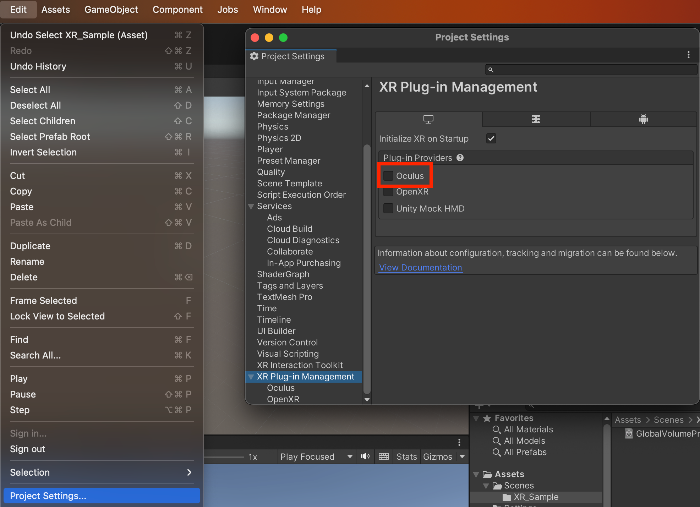Toggle Game view mute audio speaker icon
The image size is (700, 507).
coord(365,456)
